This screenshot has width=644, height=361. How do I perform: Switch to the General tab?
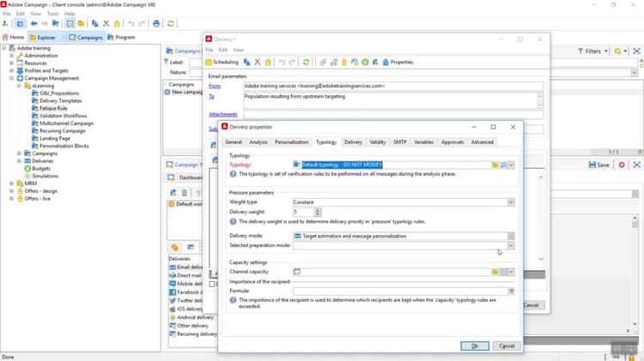click(234, 142)
